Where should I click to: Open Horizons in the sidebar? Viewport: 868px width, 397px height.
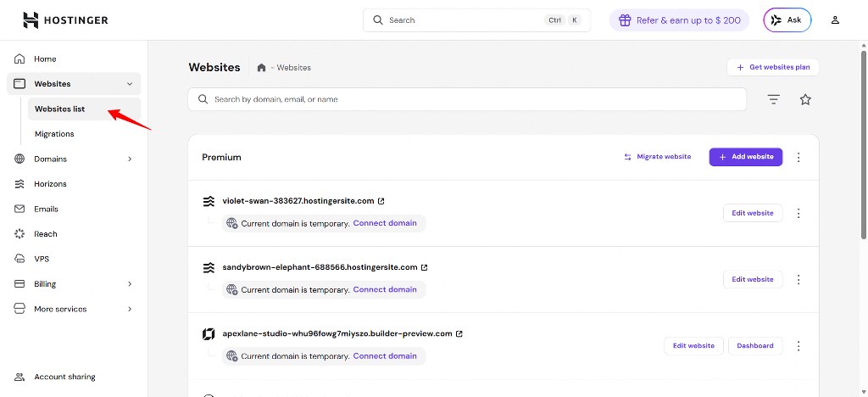[74, 184]
